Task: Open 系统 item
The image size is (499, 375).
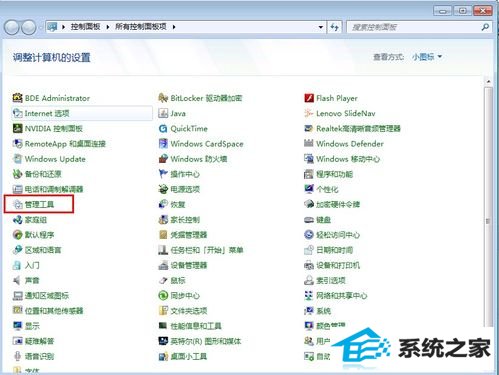Action: click(x=317, y=311)
